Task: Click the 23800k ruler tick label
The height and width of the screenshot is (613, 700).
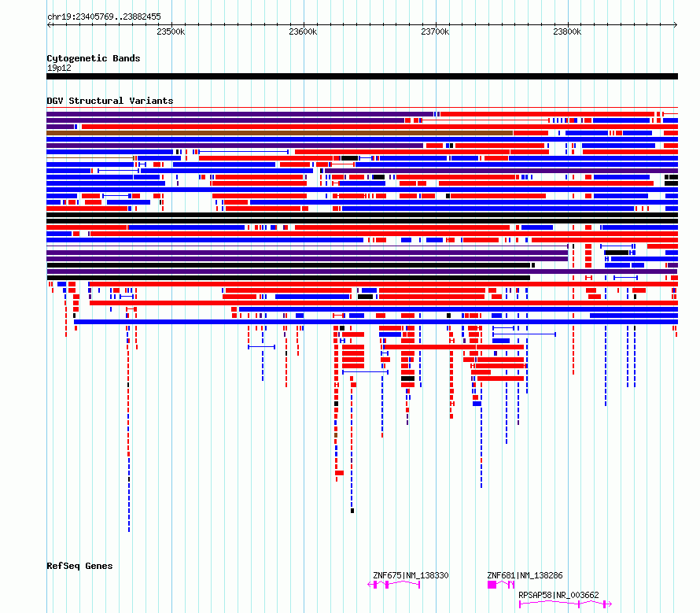Action: 567,31
